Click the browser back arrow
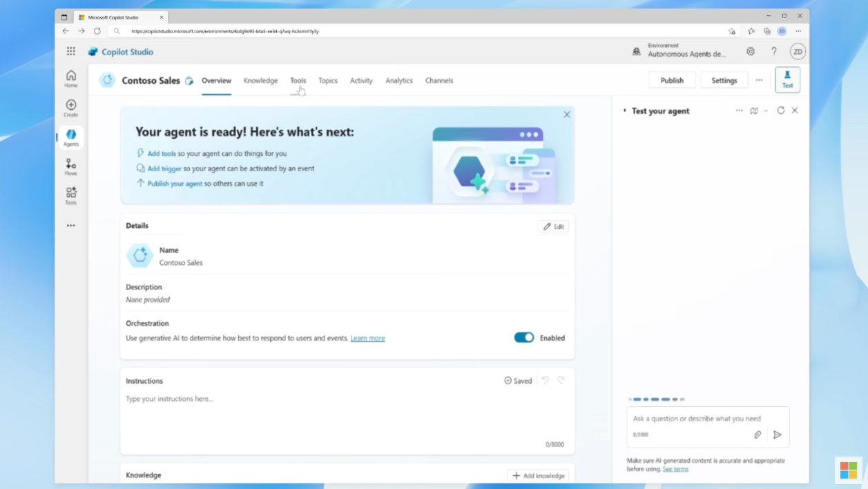The image size is (868, 489). [66, 31]
